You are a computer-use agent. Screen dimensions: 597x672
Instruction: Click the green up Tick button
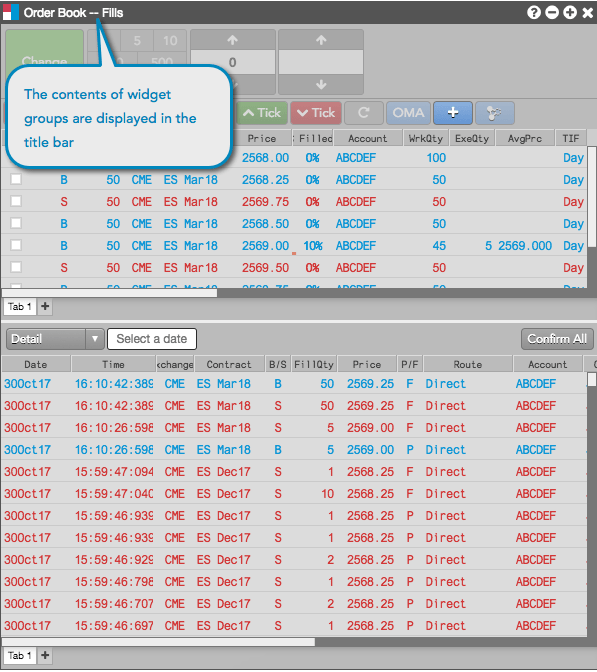[262, 113]
